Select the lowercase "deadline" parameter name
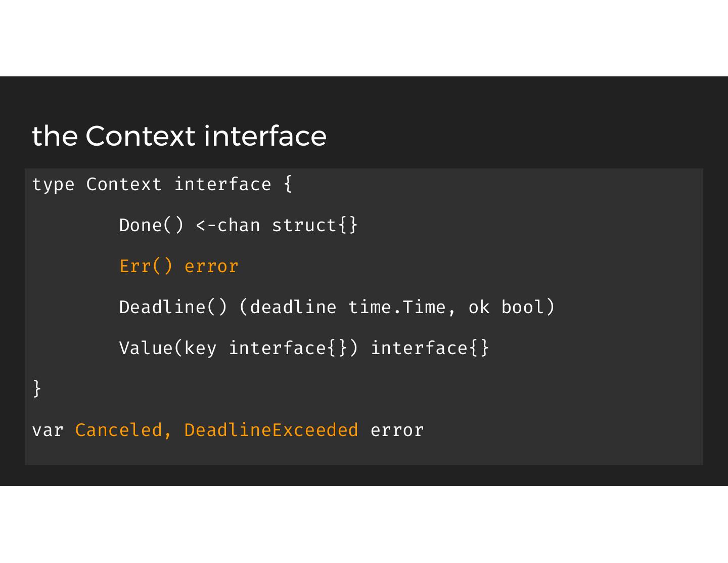 point(293,308)
